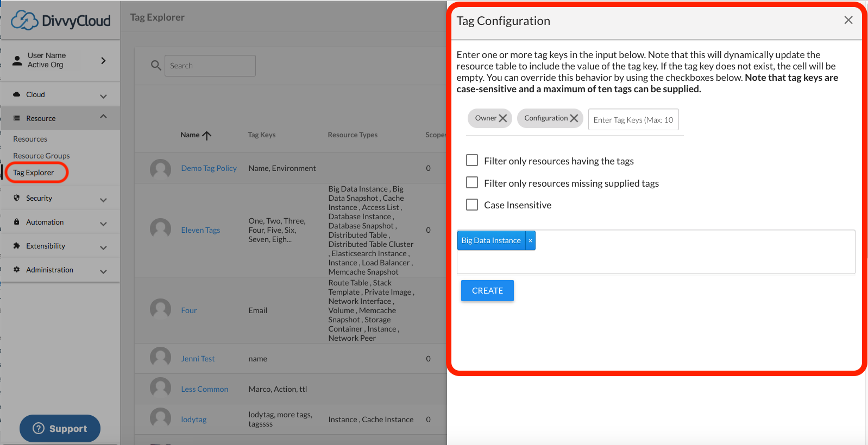This screenshot has height=445, width=868.
Task: Expand the Administration menu chevron
Action: pyautogui.click(x=103, y=272)
